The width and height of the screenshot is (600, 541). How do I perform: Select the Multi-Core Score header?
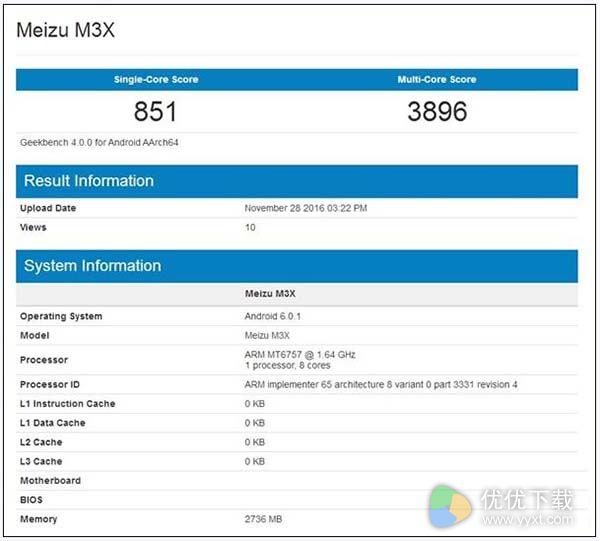tap(437, 80)
